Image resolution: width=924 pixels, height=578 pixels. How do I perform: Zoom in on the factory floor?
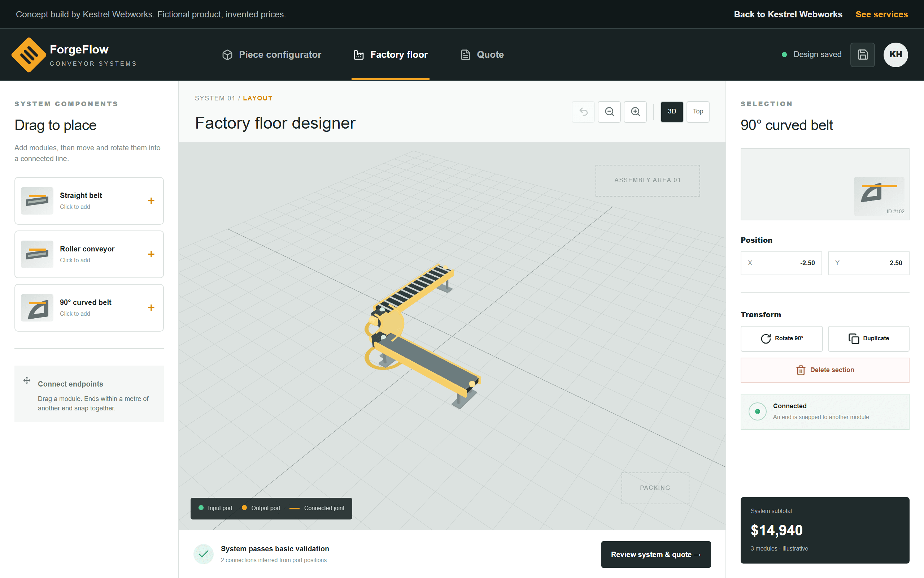[x=635, y=112]
